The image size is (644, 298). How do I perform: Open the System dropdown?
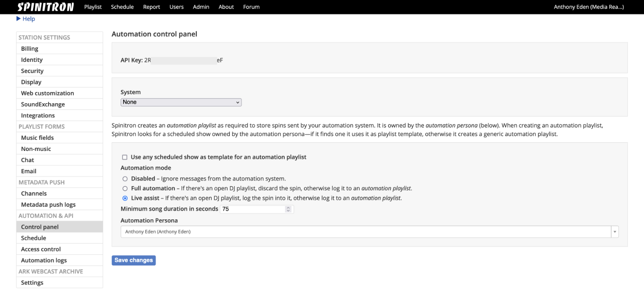(181, 102)
